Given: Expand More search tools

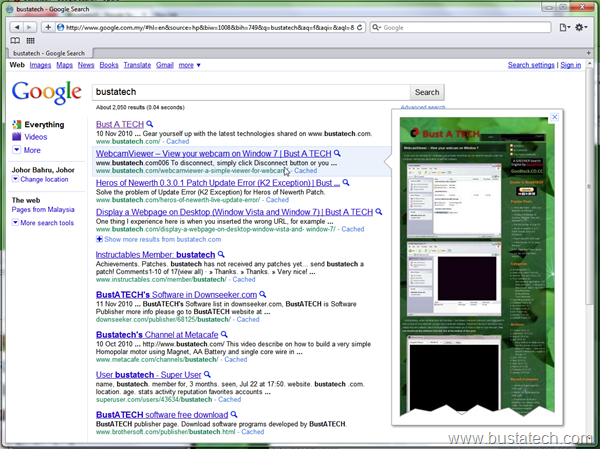Looking at the screenshot, I should pos(43,222).
